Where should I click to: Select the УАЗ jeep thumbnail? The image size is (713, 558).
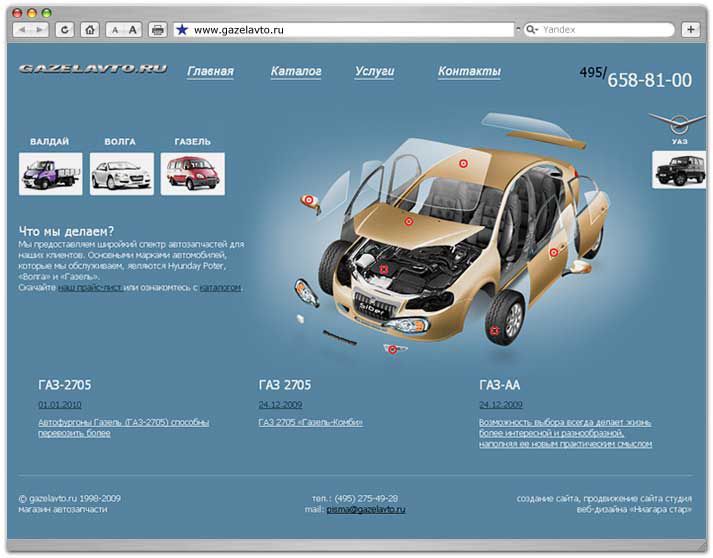pos(679,170)
